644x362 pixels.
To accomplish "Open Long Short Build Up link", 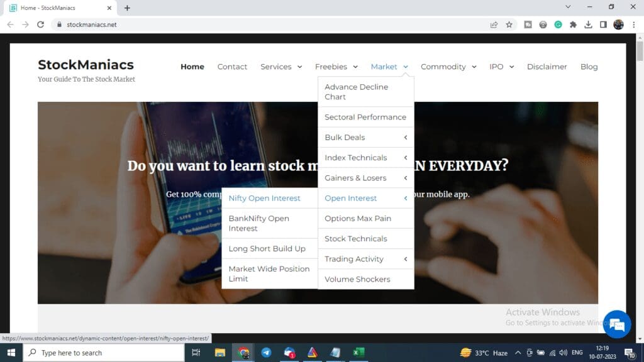I will (x=270, y=249).
